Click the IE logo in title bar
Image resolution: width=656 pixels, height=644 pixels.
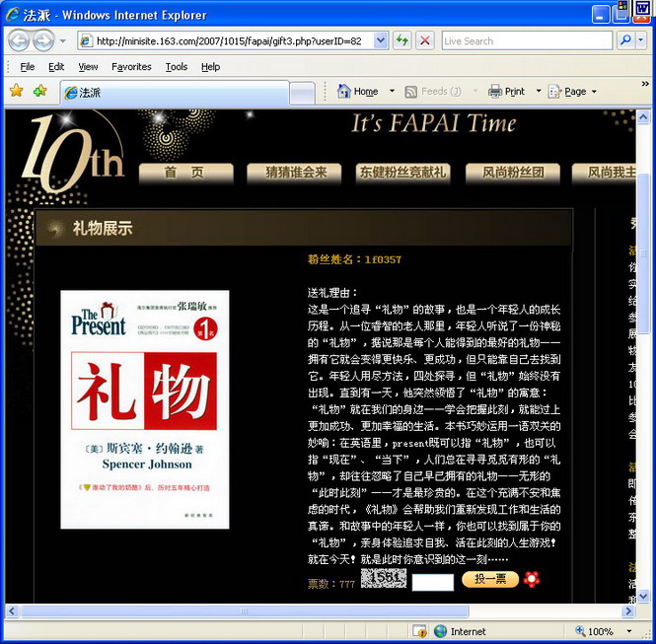(13, 15)
